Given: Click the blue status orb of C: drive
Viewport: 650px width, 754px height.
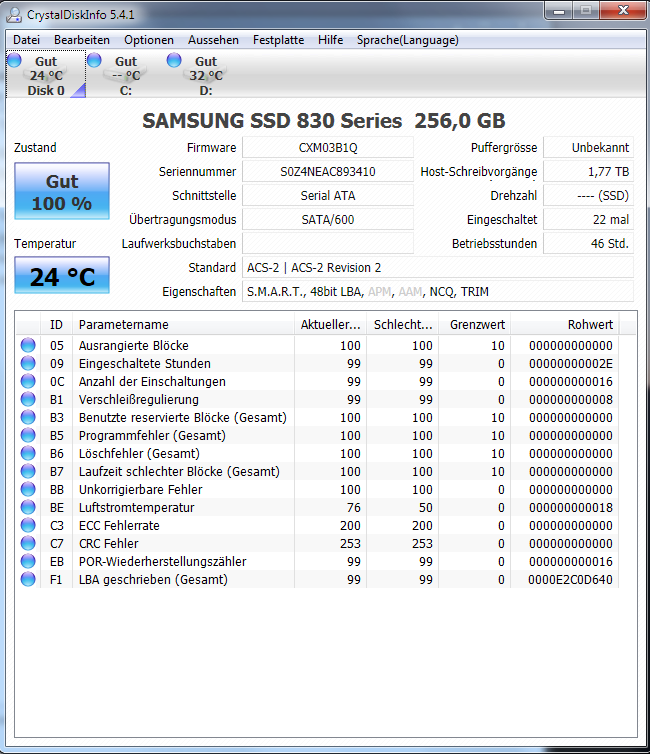Looking at the screenshot, I should (94, 60).
